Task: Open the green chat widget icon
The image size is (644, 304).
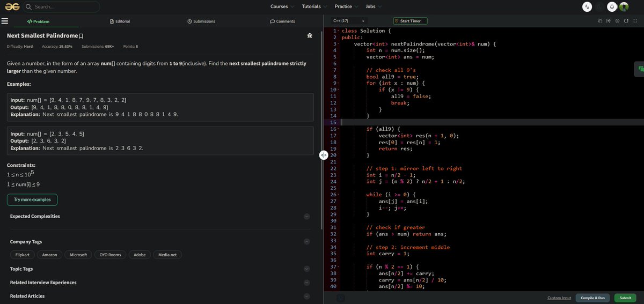Action: coord(640,69)
